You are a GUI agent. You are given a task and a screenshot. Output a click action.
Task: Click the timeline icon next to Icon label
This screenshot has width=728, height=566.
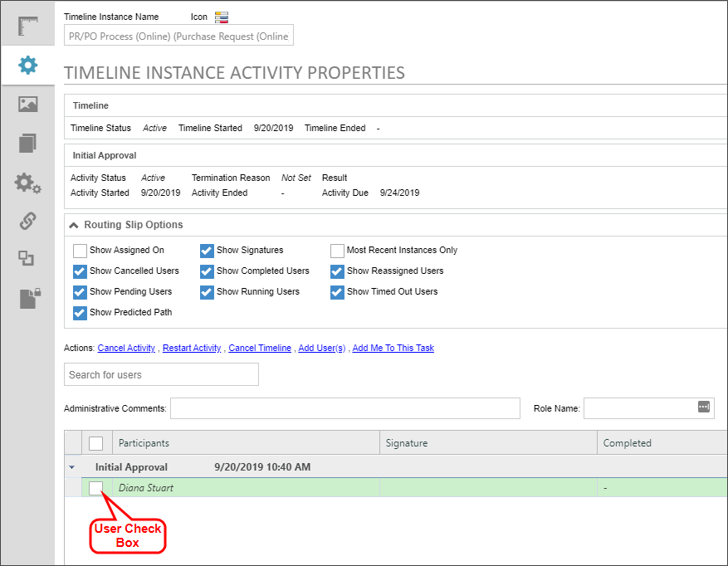221,17
